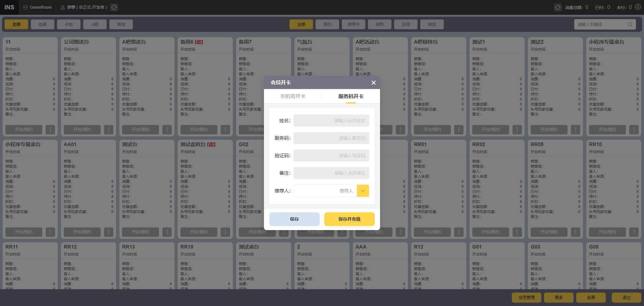Open the three-dot menu on 测试2 card
Screen dimensions: 644x306
(576, 130)
